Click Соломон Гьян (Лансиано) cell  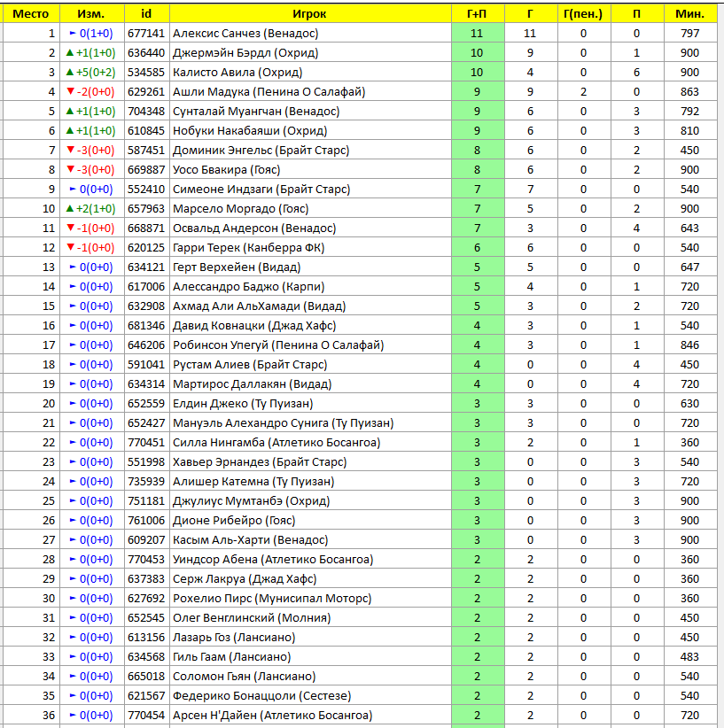[310, 677]
